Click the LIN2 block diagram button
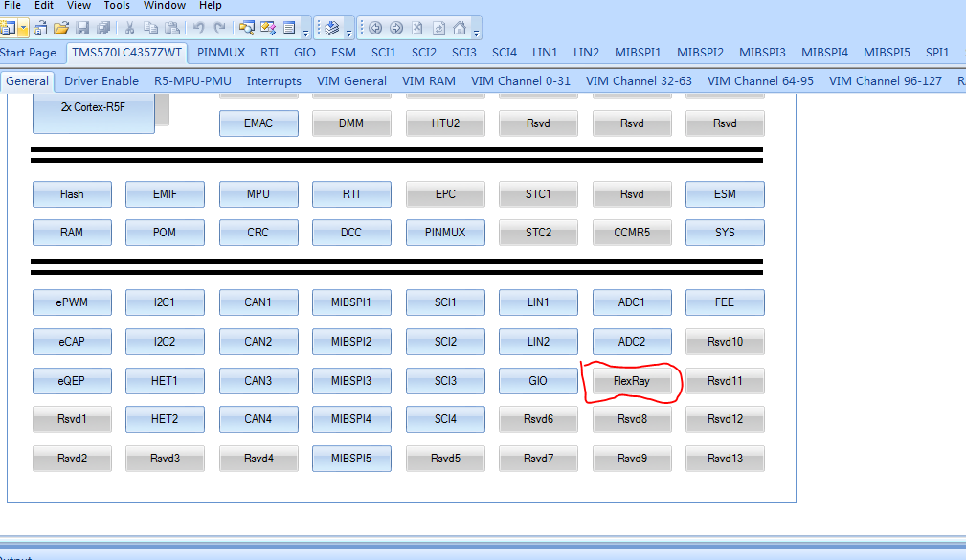The width and height of the screenshot is (966, 560). (538, 342)
